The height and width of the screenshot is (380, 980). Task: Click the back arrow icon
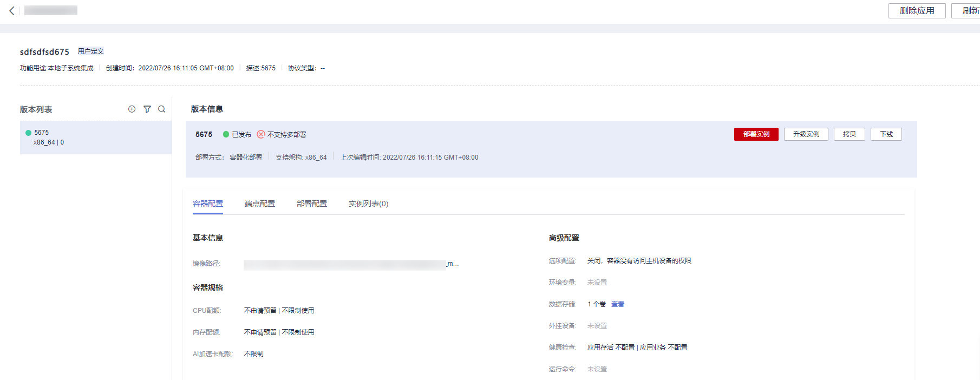tap(12, 11)
